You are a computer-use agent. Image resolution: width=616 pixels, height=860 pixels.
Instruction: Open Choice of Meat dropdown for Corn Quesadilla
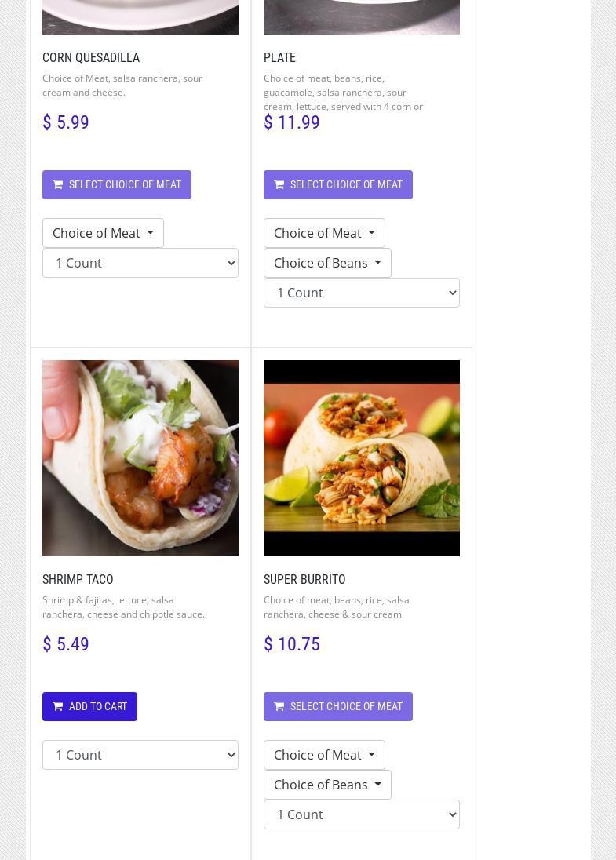[103, 233]
